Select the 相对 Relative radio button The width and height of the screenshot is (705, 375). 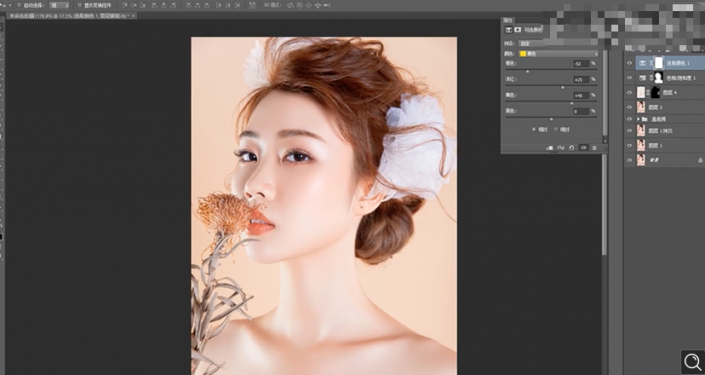tap(534, 129)
